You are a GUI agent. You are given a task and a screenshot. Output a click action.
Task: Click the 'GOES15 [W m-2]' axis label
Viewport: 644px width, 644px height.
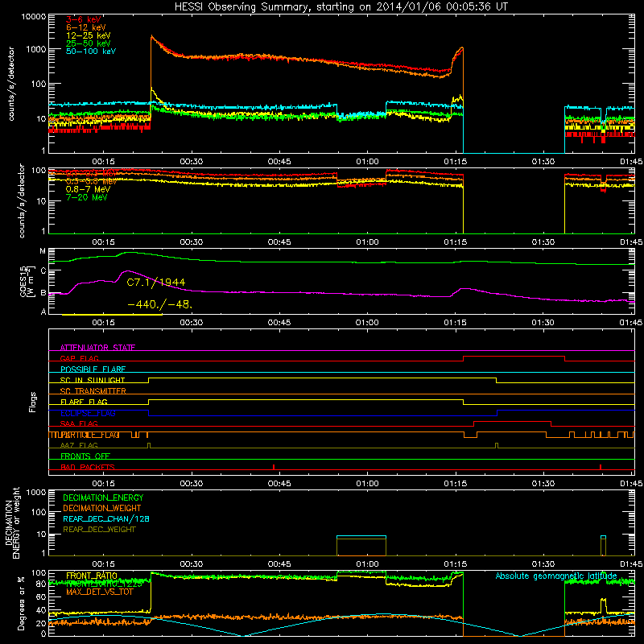pos(27,281)
